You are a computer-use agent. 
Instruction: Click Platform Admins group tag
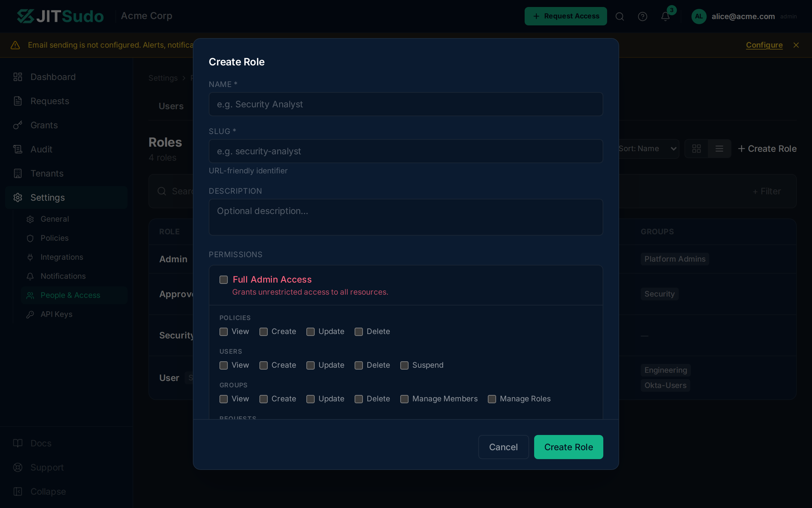coord(675,259)
